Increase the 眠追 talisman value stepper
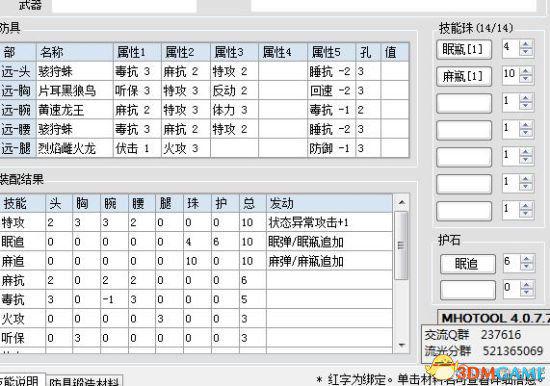550x386 pixels. (x=526, y=259)
